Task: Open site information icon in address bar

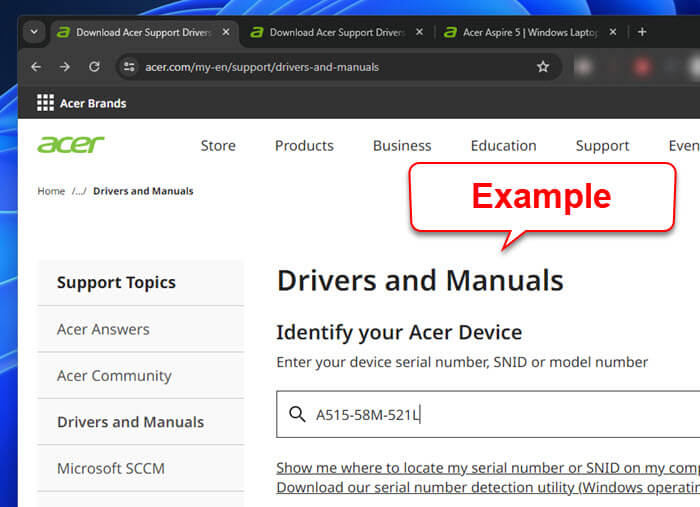Action: click(x=129, y=67)
